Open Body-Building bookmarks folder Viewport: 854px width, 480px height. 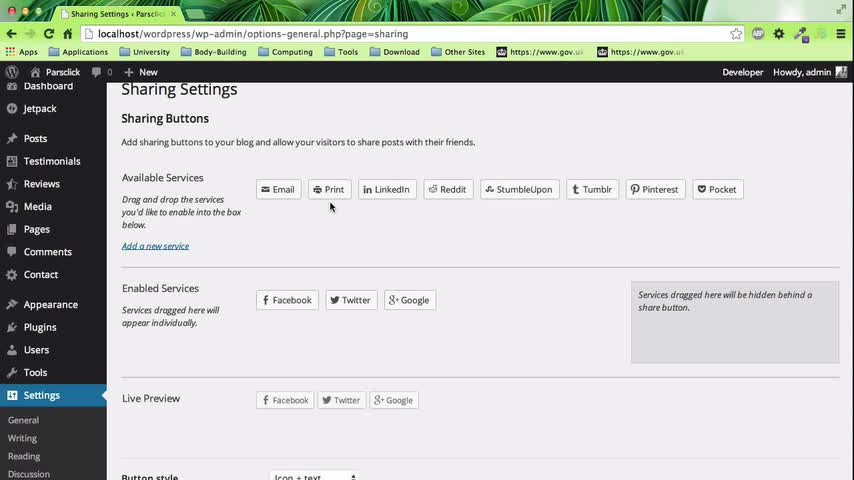214,52
